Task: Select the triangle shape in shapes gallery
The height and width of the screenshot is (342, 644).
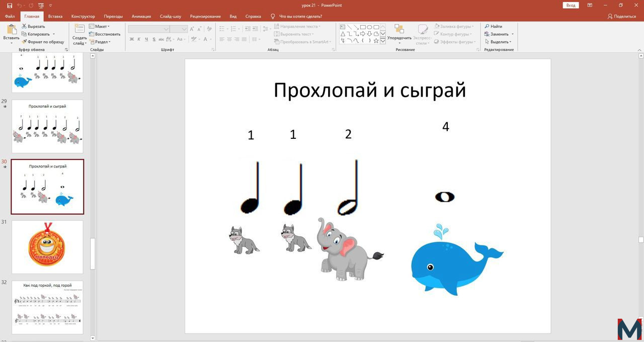Action: 343,34
